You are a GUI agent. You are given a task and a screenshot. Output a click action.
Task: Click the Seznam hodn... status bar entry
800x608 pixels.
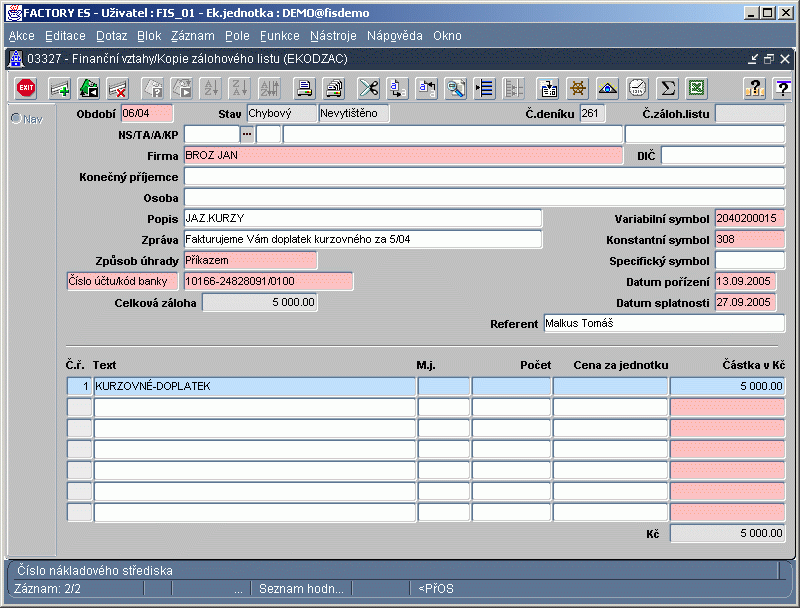pos(302,589)
